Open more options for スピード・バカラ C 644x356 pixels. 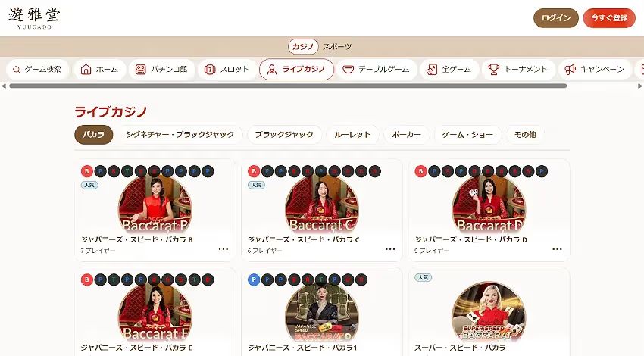click(390, 249)
